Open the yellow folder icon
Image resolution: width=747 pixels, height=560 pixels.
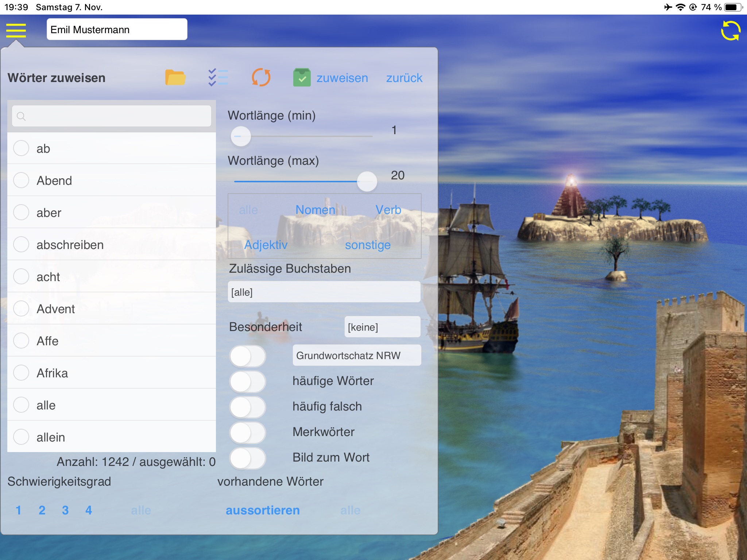tap(175, 77)
